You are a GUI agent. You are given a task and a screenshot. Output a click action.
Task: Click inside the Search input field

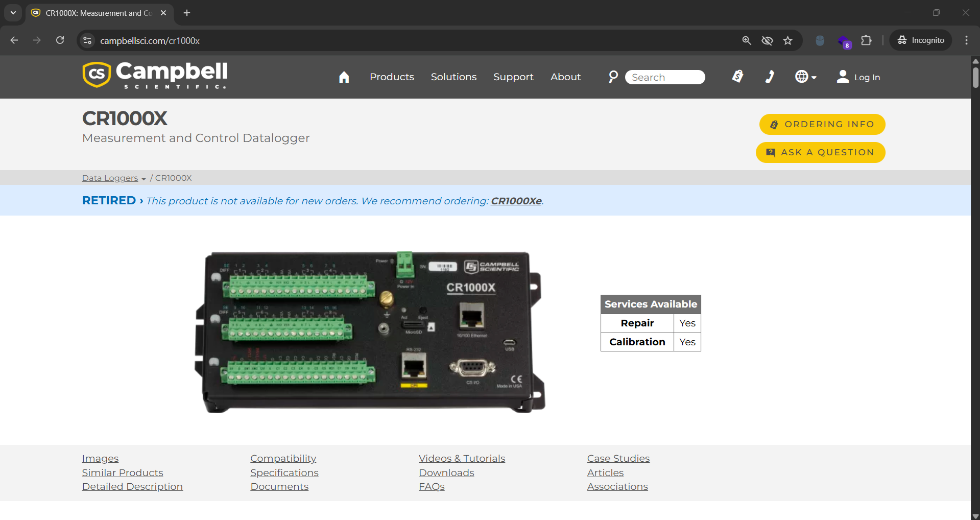coord(664,77)
